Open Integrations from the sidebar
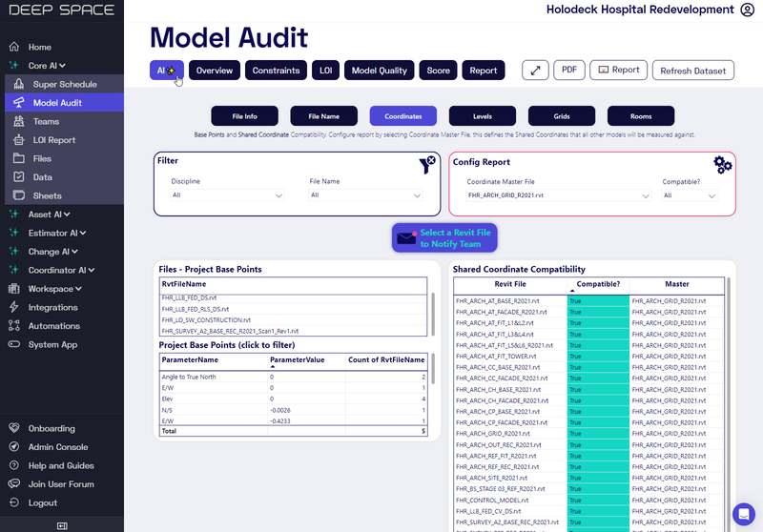This screenshot has width=763, height=532. (52, 307)
